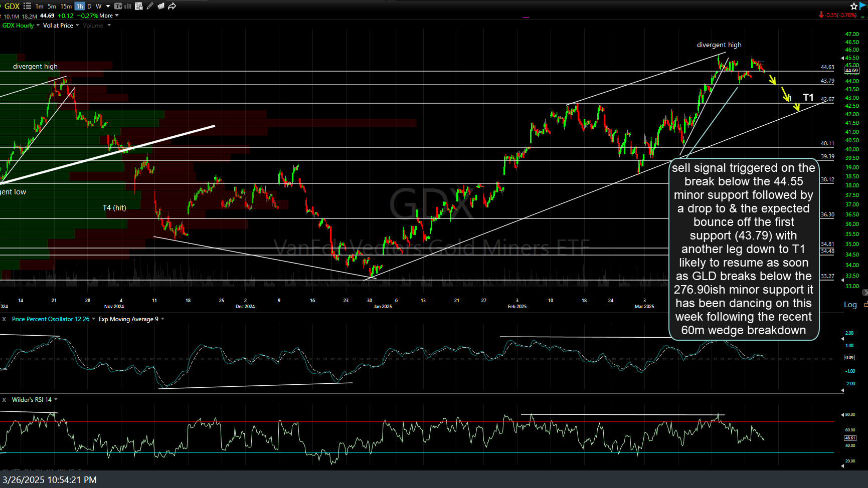Click the calculator study icon

(x=139, y=6)
